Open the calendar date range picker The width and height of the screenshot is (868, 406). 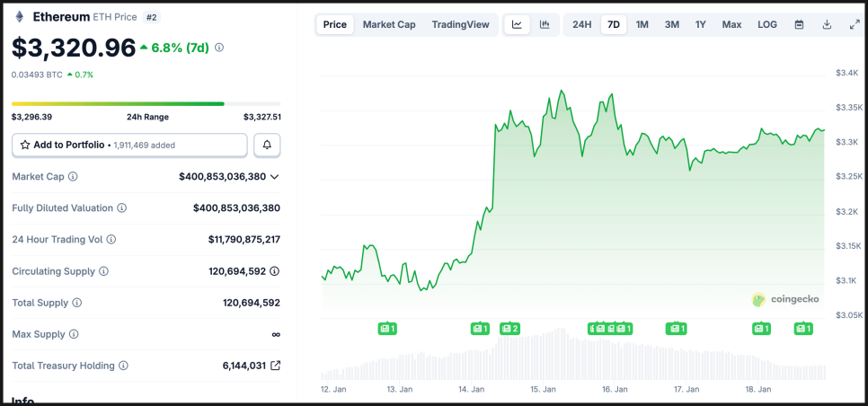(x=799, y=24)
